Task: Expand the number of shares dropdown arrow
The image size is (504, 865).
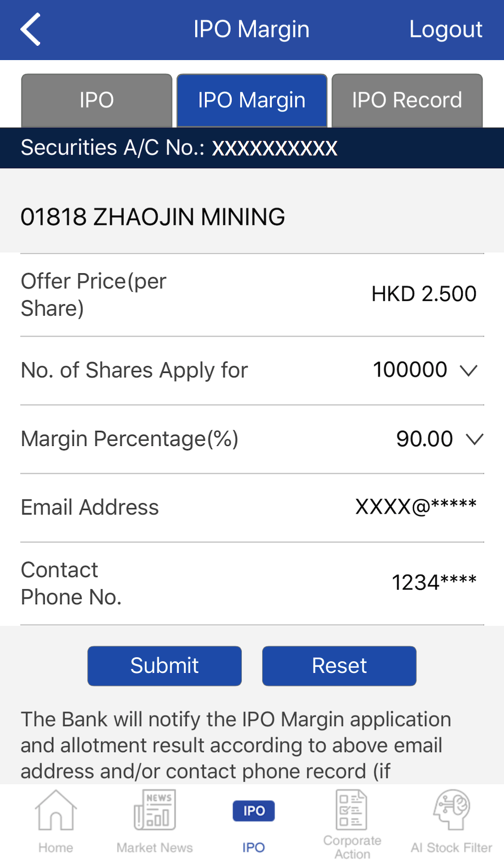Action: [469, 371]
